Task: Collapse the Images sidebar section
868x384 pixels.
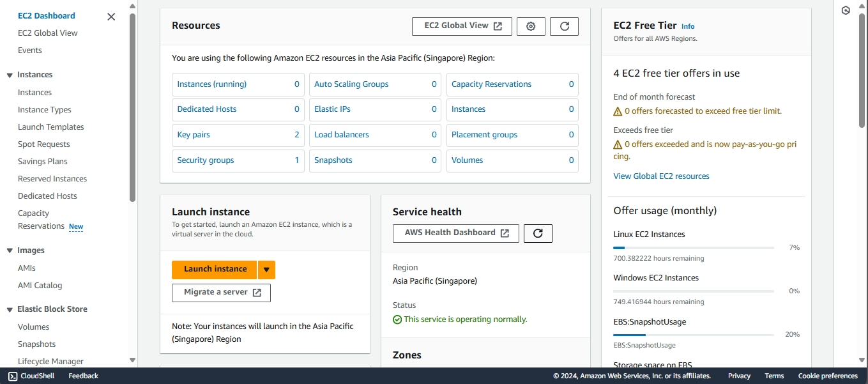Action: tap(10, 251)
